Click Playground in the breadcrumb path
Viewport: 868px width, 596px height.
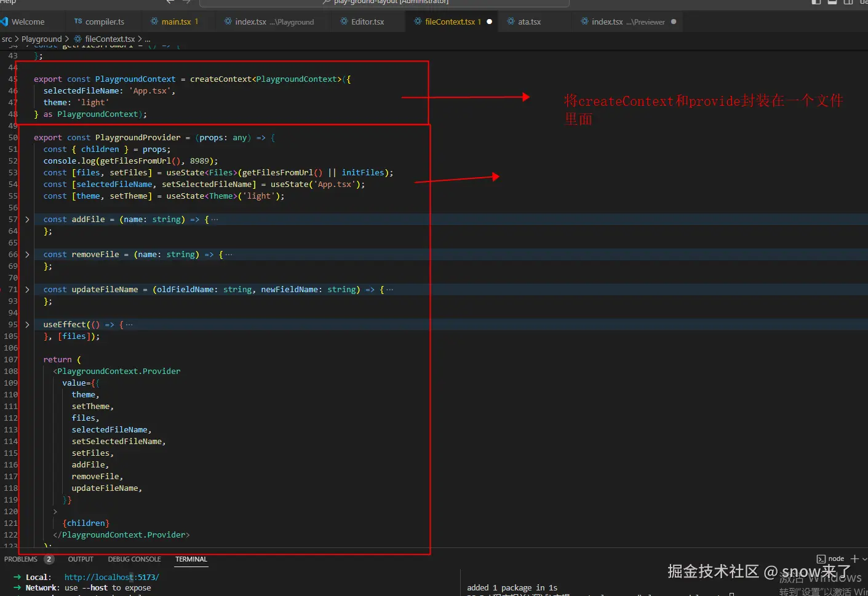(41, 39)
